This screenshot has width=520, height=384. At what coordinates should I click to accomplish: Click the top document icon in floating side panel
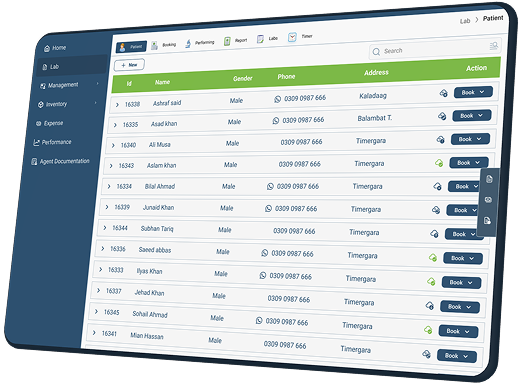489,179
